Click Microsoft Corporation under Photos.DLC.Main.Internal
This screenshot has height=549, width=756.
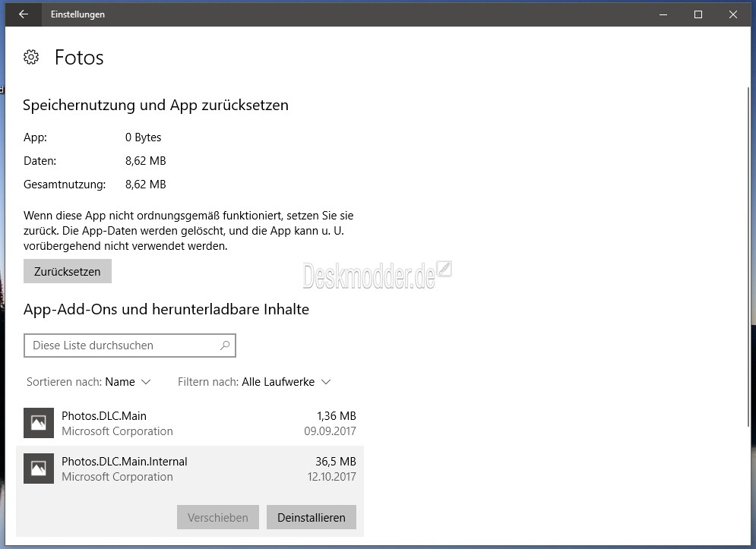click(x=117, y=477)
